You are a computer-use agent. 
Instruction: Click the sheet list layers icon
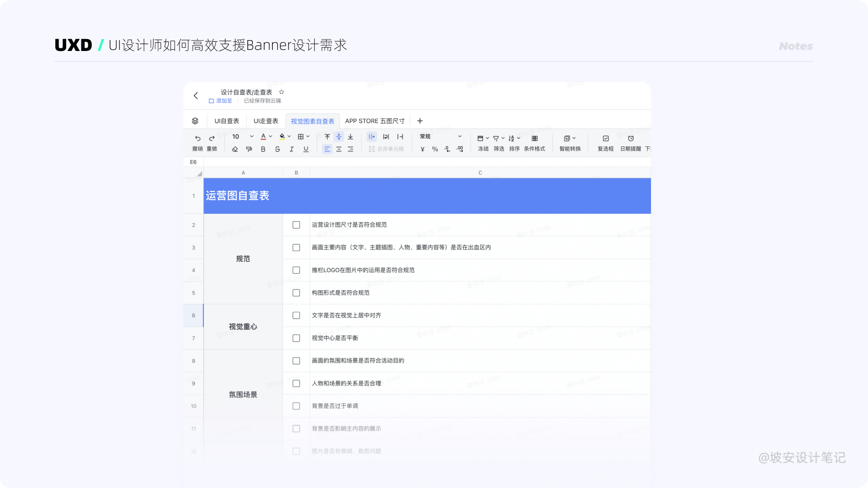195,121
